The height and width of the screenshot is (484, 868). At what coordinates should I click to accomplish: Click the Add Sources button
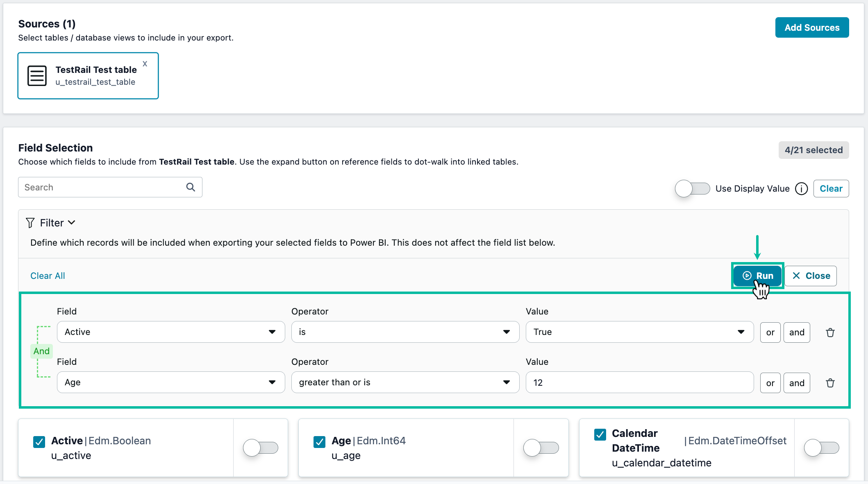pos(812,27)
